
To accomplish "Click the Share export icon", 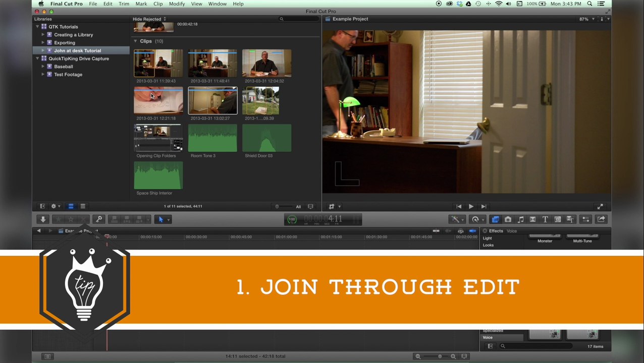I will click(601, 219).
